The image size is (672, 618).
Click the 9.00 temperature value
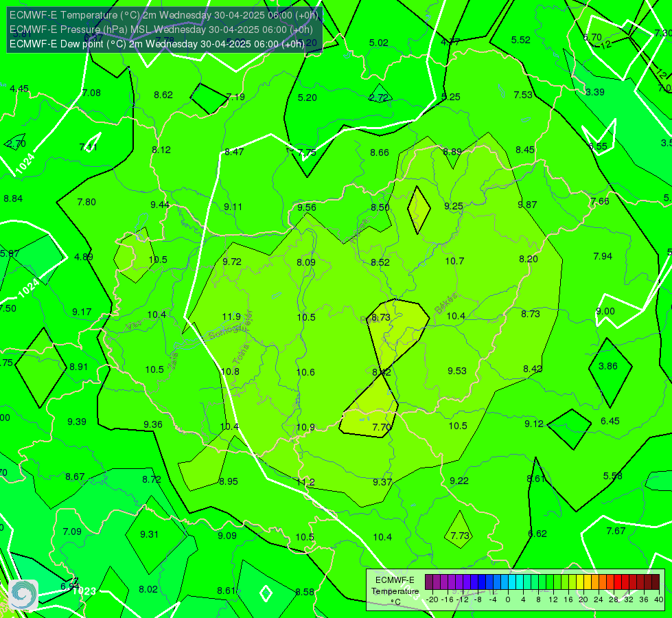(605, 311)
